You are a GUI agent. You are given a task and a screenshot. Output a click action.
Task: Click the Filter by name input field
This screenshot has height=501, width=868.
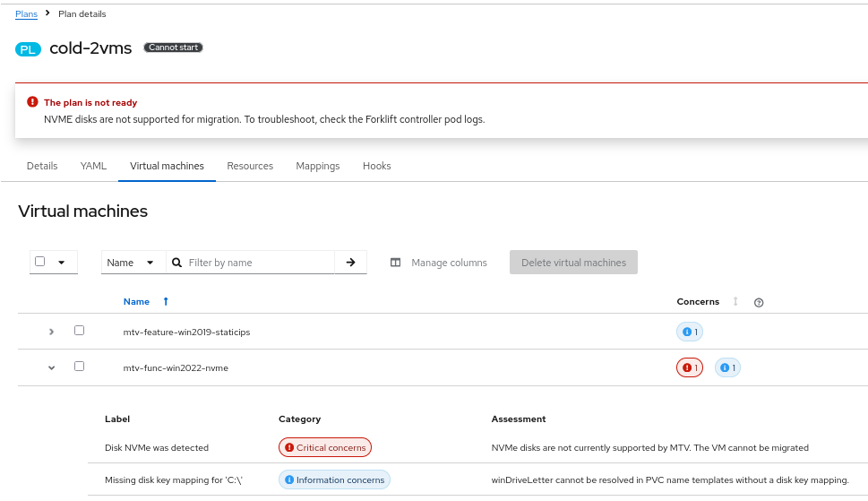pos(259,263)
